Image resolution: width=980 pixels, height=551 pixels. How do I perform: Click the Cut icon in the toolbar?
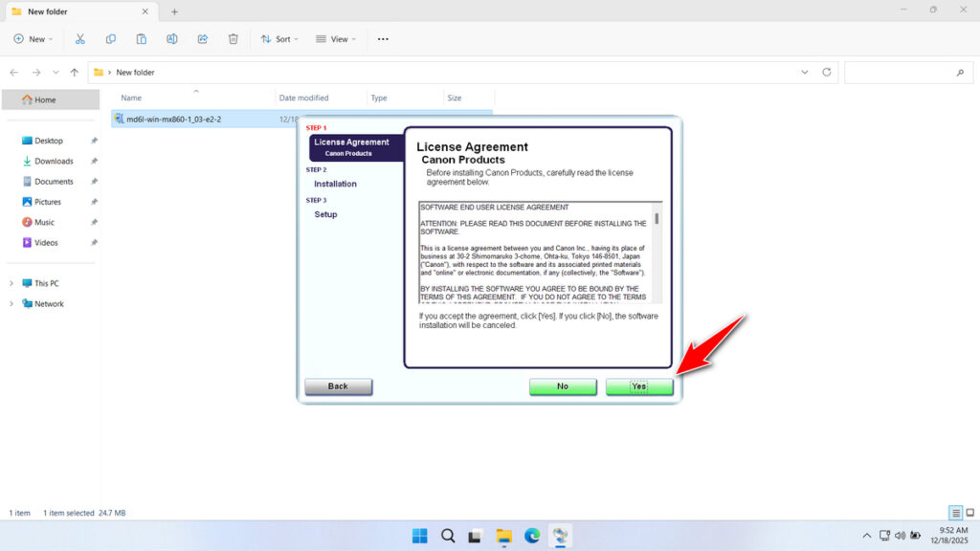pos(80,38)
